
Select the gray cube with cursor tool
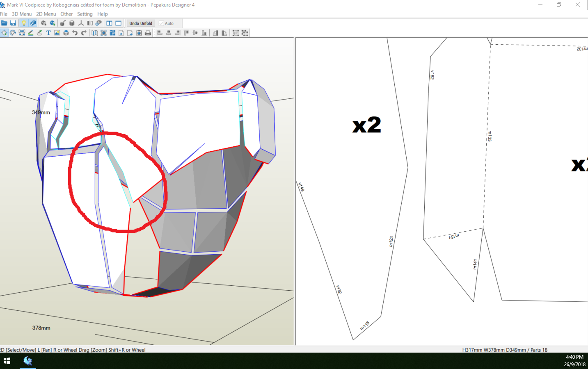coord(43,23)
